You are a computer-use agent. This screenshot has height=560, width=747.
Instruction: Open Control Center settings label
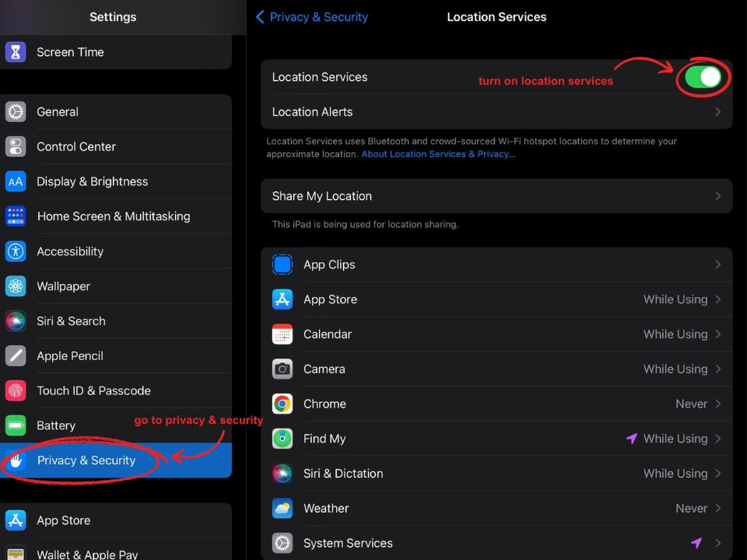[x=76, y=147]
